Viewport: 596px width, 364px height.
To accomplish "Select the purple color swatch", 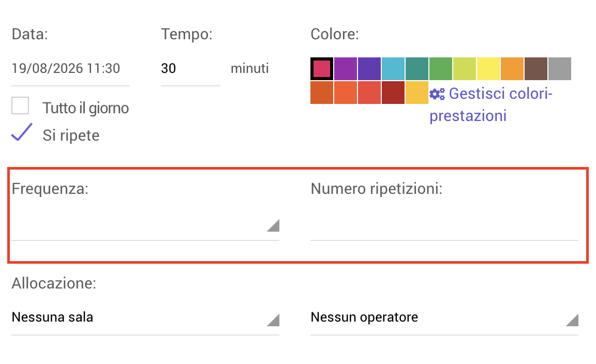I will (346, 69).
